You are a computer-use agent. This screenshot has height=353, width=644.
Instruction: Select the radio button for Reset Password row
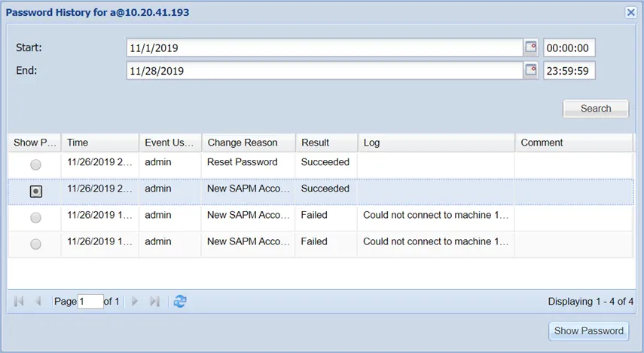(35, 165)
